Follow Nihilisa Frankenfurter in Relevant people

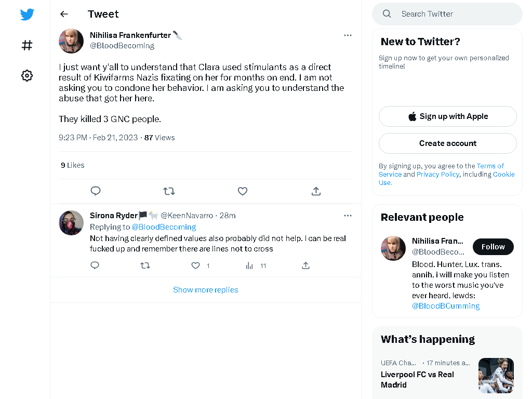[493, 247]
